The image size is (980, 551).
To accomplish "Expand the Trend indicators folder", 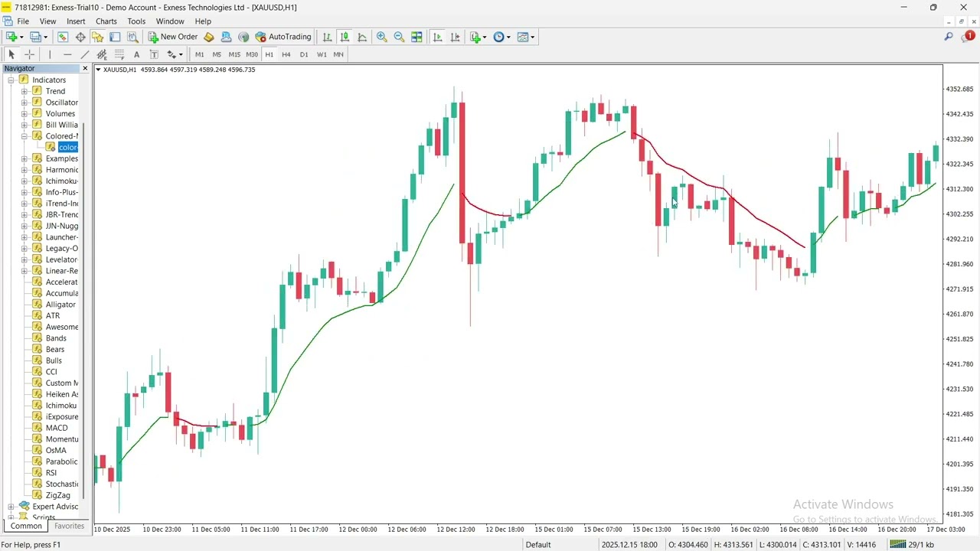I will (24, 91).
